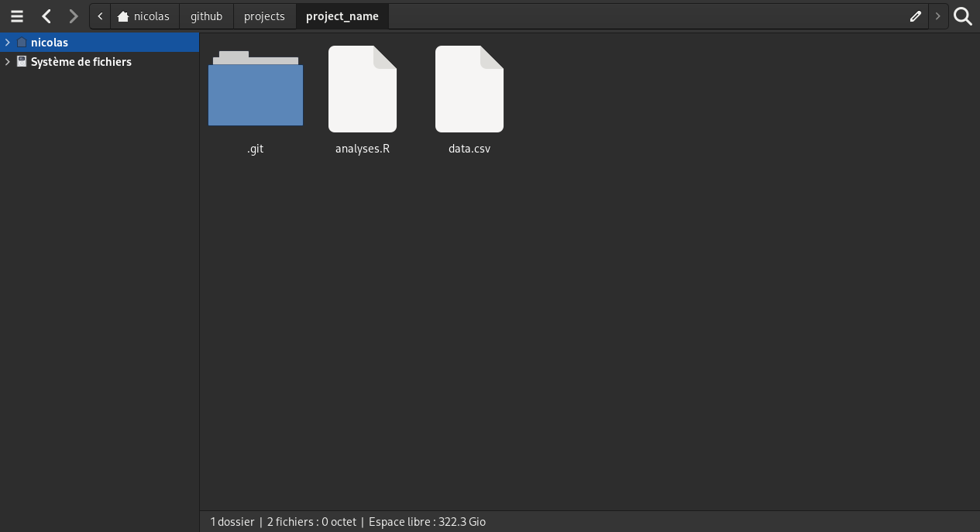This screenshot has height=532, width=980.
Task: Go back to previous folder
Action: click(46, 16)
